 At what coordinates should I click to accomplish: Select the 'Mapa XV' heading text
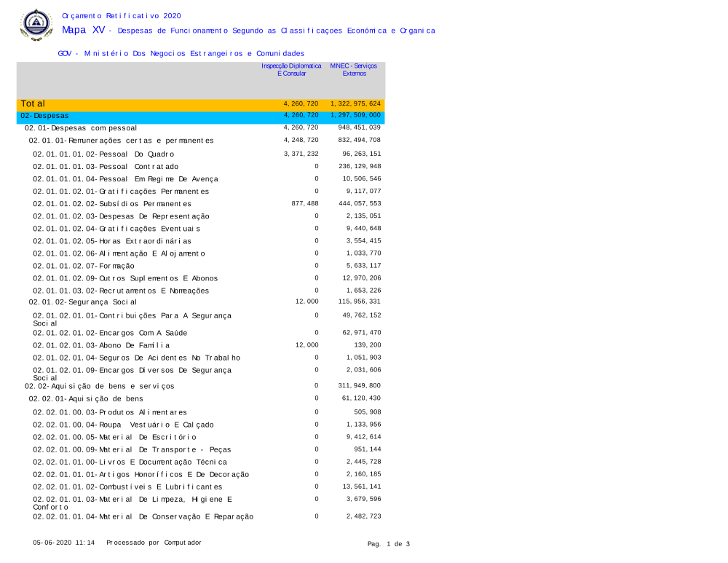pos(84,30)
